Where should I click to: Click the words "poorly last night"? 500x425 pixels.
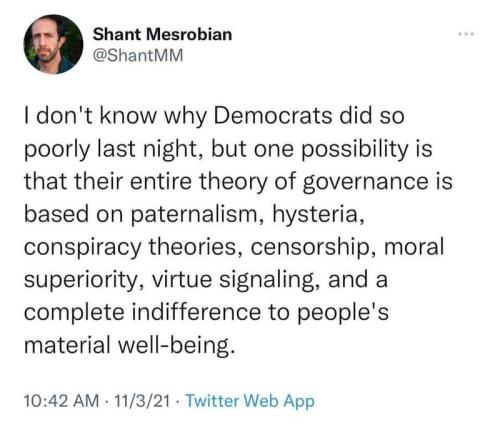coord(109,149)
